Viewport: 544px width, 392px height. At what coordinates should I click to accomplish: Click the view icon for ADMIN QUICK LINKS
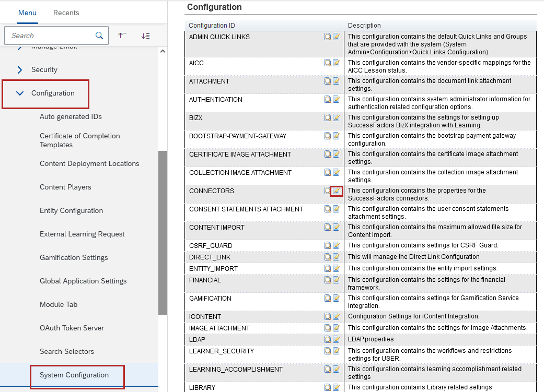pyautogui.click(x=328, y=37)
